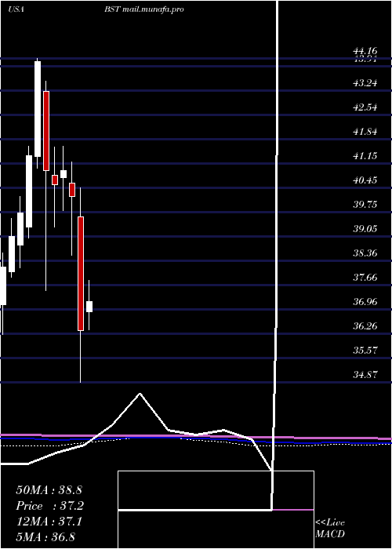Click the 39.75 price axis label
Image resolution: width=392 pixels, height=549 pixels.
[x=365, y=205]
